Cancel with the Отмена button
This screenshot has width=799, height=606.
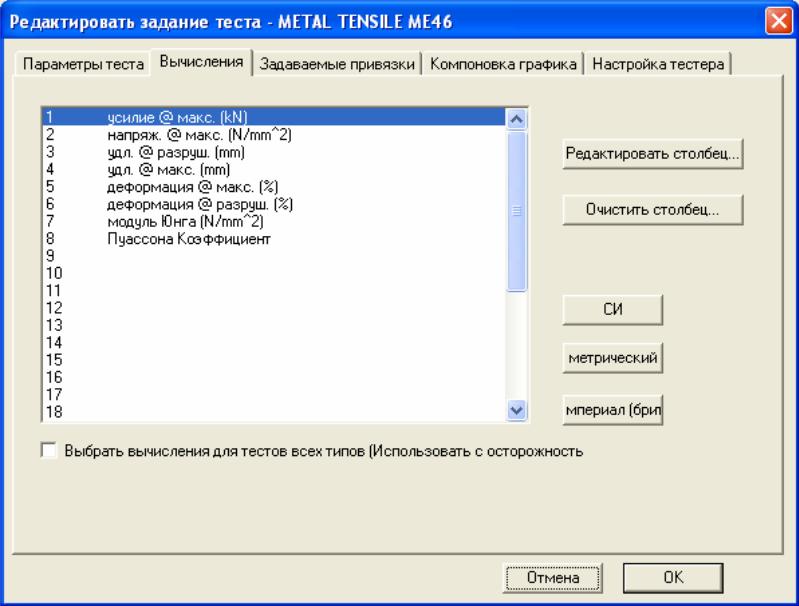(x=553, y=577)
